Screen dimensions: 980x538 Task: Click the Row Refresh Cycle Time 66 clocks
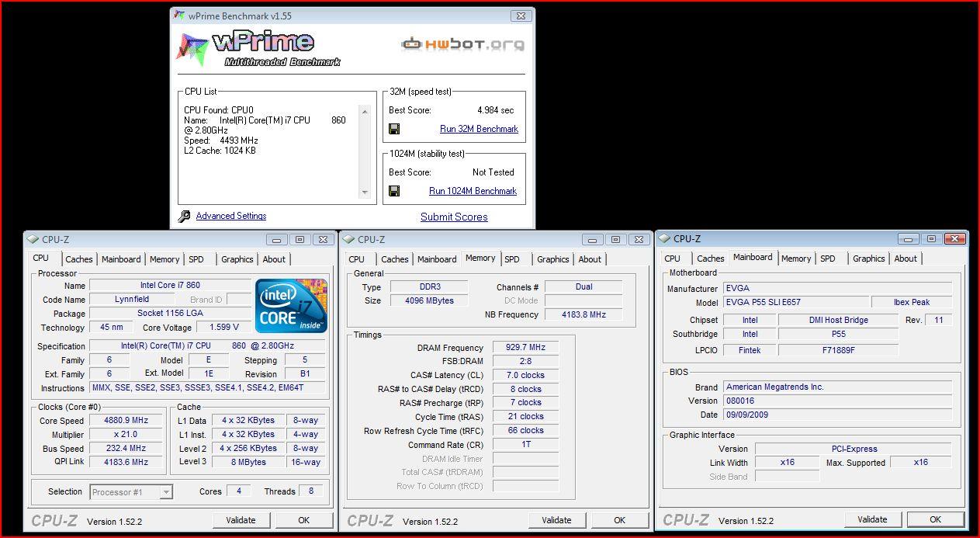pyautogui.click(x=525, y=430)
